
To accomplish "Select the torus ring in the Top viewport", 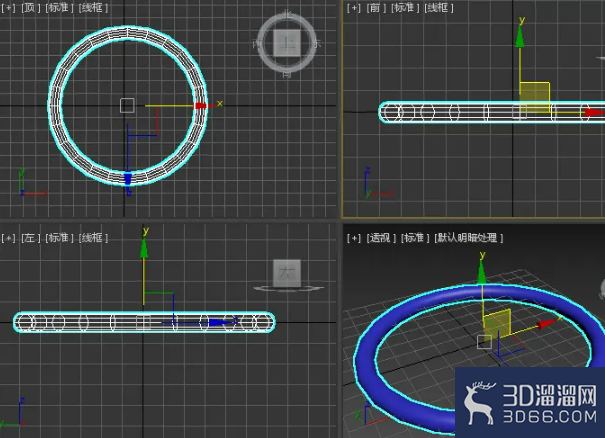I will coord(55,105).
